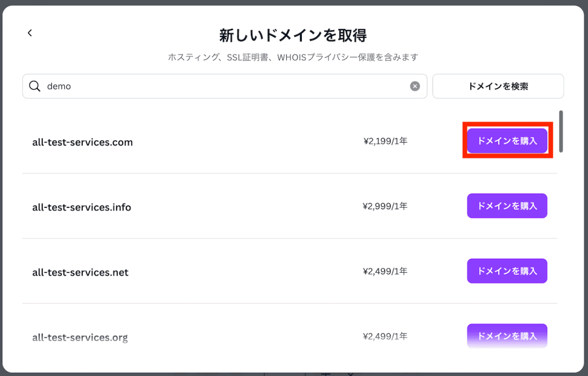Click the .net domain's ¥2,499/1年 price
This screenshot has height=376, width=588.
tap(385, 271)
